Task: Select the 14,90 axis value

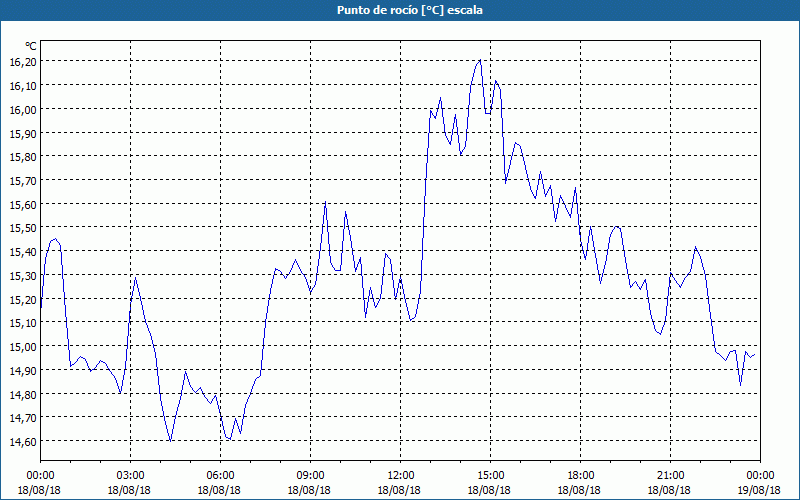Action: point(23,370)
